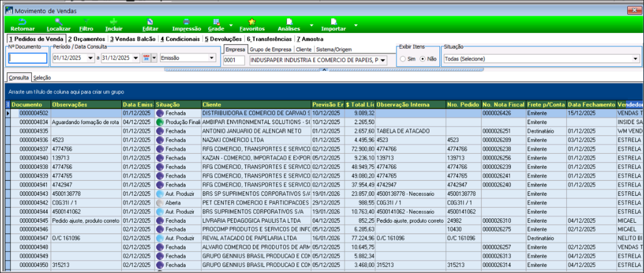Select the Não radio for Exibir Itens
Screen dimensions: 644x273
(x=422, y=59)
